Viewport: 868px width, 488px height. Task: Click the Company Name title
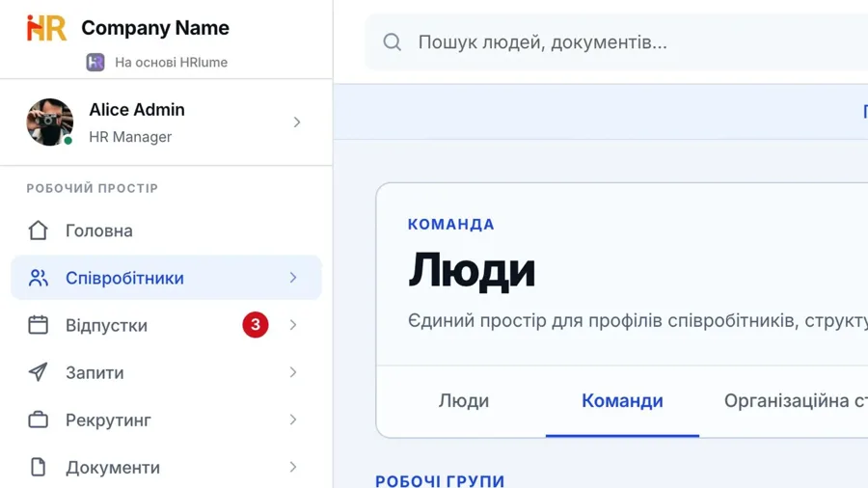[155, 28]
